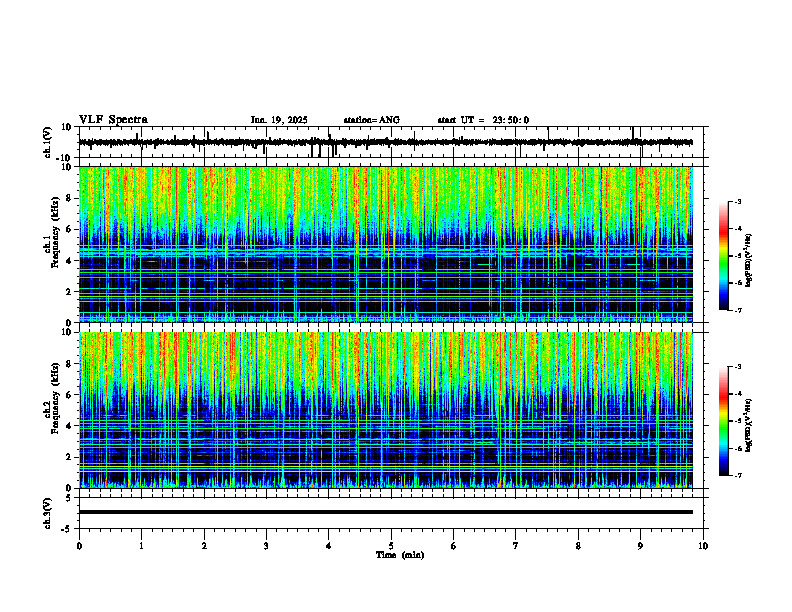Image resolution: width=792 pixels, height=612 pixels.
Task: Click the "5" tick on ch.3(V) axis
Action: pyautogui.click(x=69, y=498)
